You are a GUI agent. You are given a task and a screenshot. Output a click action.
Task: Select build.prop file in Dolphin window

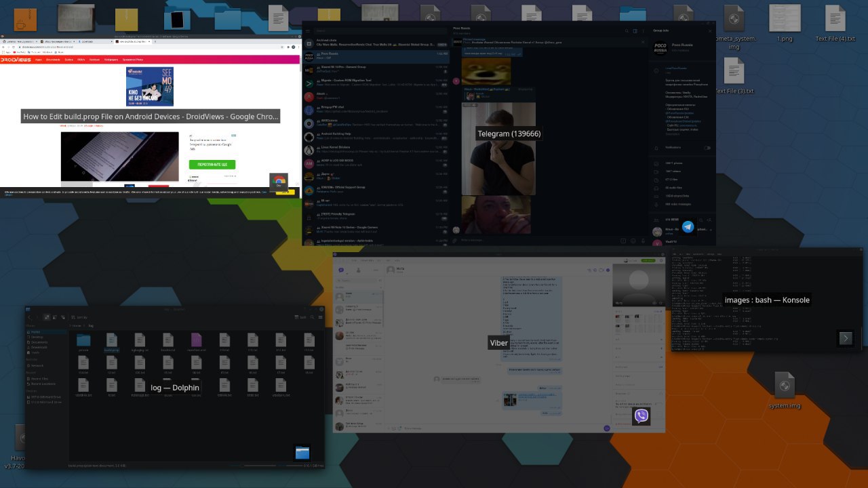(112, 342)
